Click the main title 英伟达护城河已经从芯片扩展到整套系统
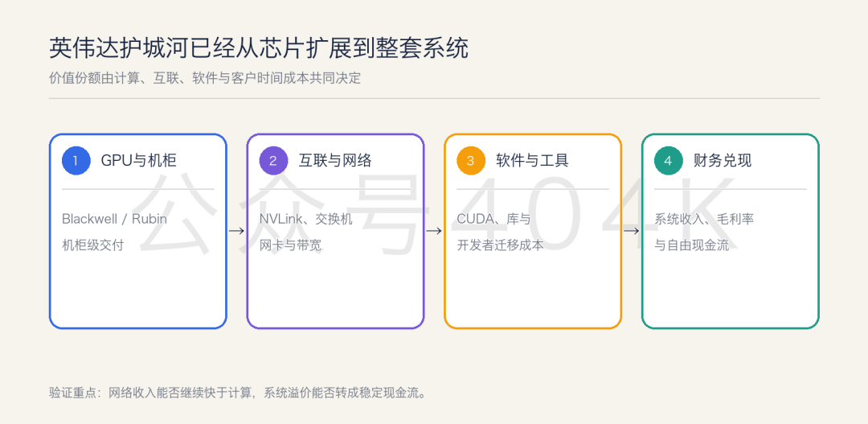868x424 pixels. point(259,49)
